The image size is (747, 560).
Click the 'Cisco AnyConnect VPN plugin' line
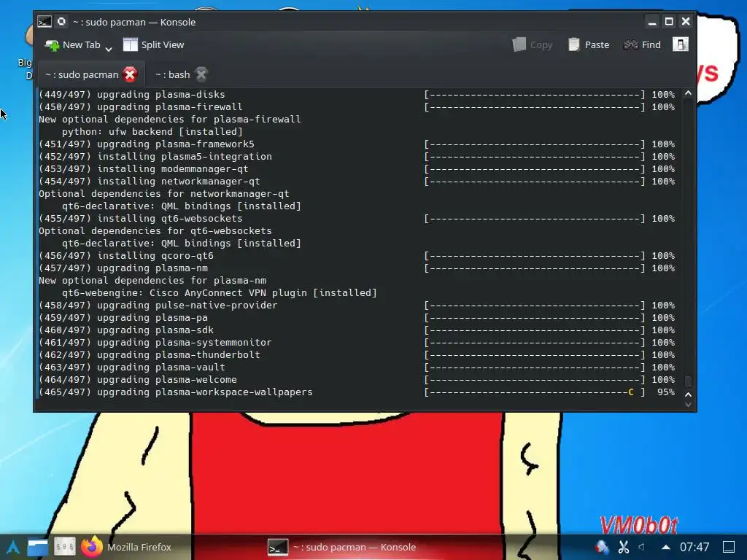tap(220, 293)
